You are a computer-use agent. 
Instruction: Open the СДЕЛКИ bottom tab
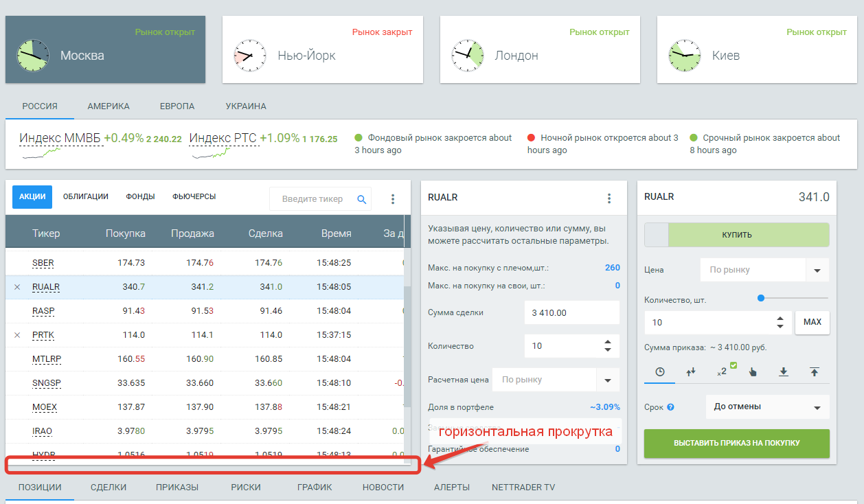coord(109,488)
